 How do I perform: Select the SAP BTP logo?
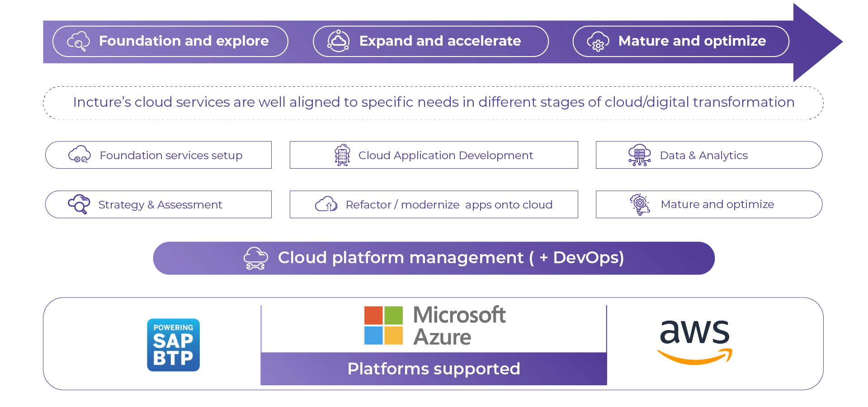click(173, 344)
